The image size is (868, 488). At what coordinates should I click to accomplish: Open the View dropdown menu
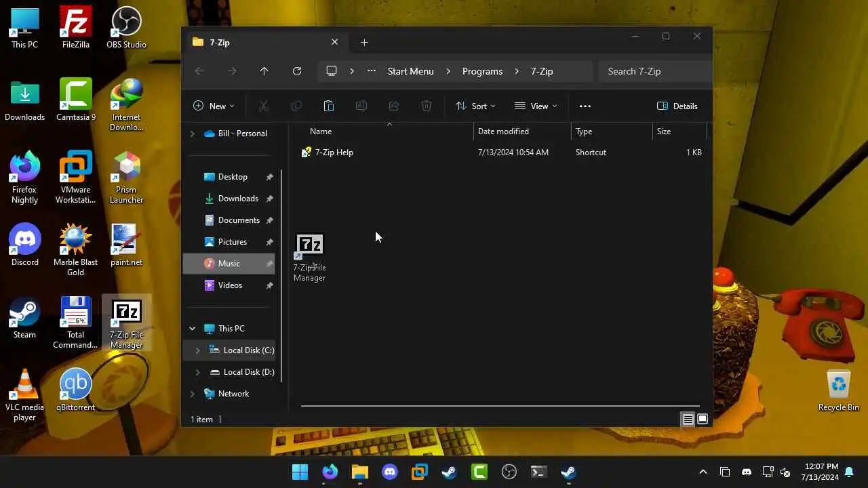[535, 106]
